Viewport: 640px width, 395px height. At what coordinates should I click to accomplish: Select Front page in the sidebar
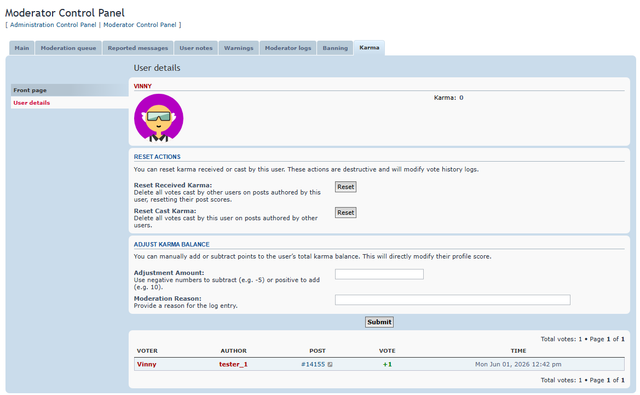(69, 90)
